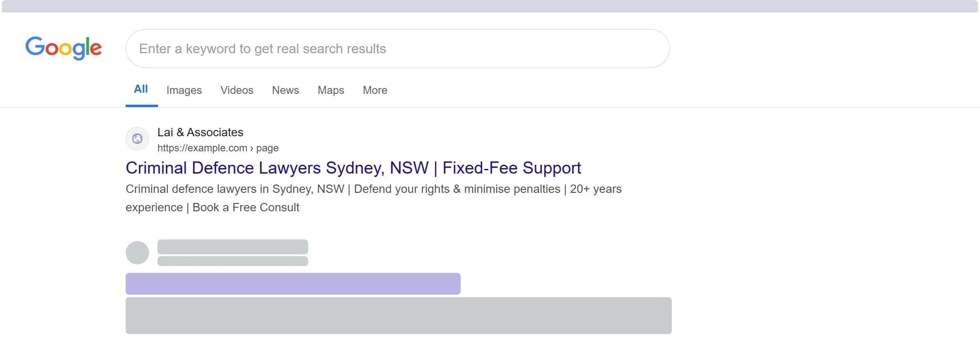This screenshot has width=980, height=348.
Task: Click the red letter o in the logo
Action: 51,49
